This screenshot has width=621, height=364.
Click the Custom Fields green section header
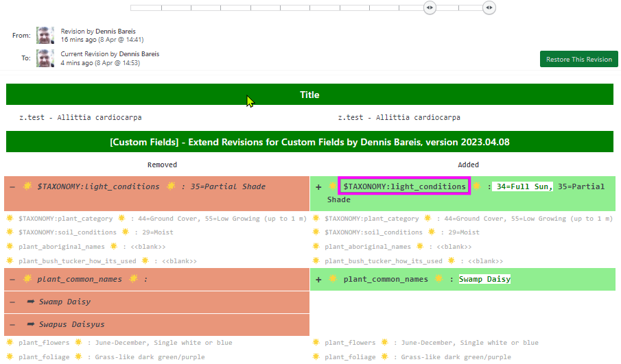pyautogui.click(x=309, y=142)
